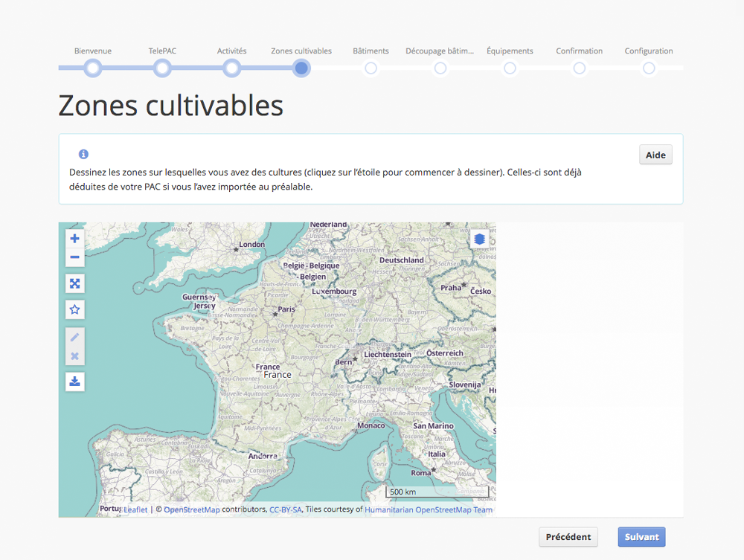Click the Précédent button
The width and height of the screenshot is (744, 560).
pos(568,537)
